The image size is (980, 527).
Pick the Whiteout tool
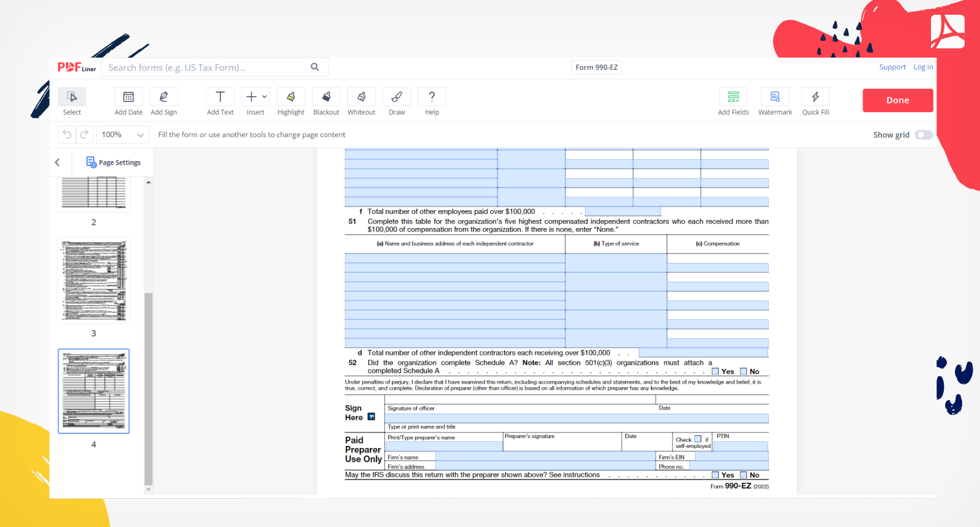point(361,97)
